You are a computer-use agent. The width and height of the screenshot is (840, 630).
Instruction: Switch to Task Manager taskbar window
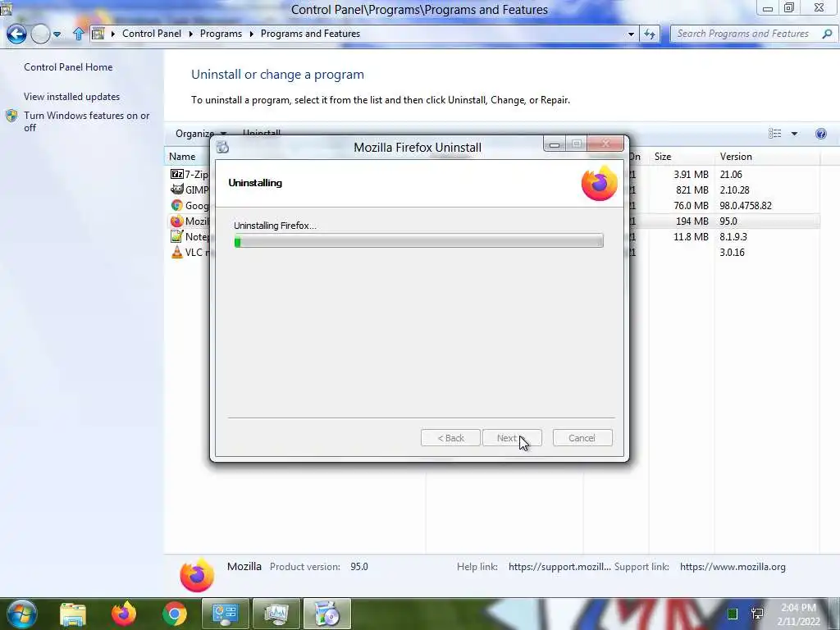276,614
